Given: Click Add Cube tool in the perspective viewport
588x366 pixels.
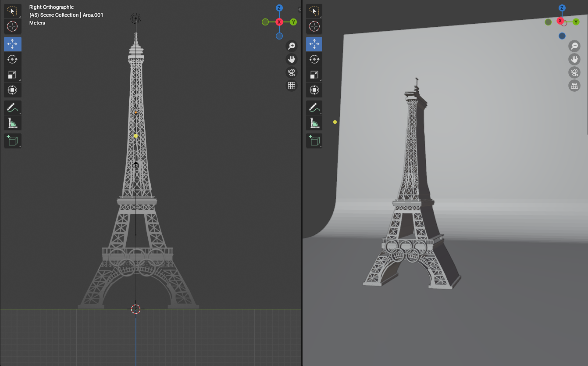Looking at the screenshot, I should point(314,140).
